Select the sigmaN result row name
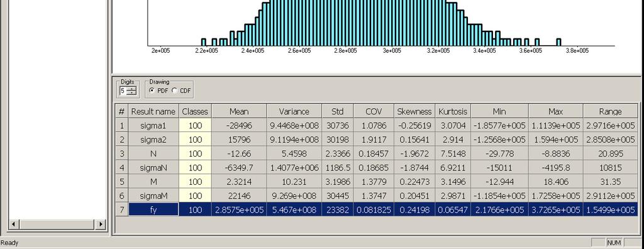This screenshot has width=644, height=249. [x=153, y=168]
